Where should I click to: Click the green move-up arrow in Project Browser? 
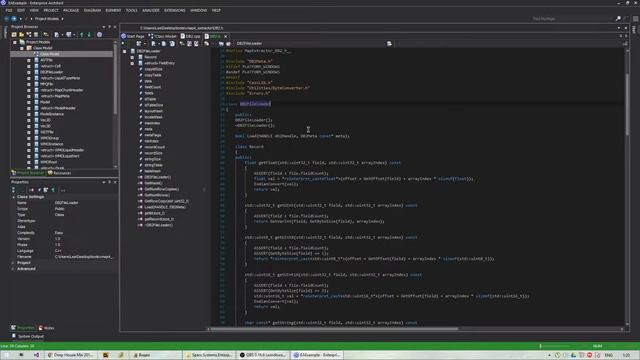(82, 35)
